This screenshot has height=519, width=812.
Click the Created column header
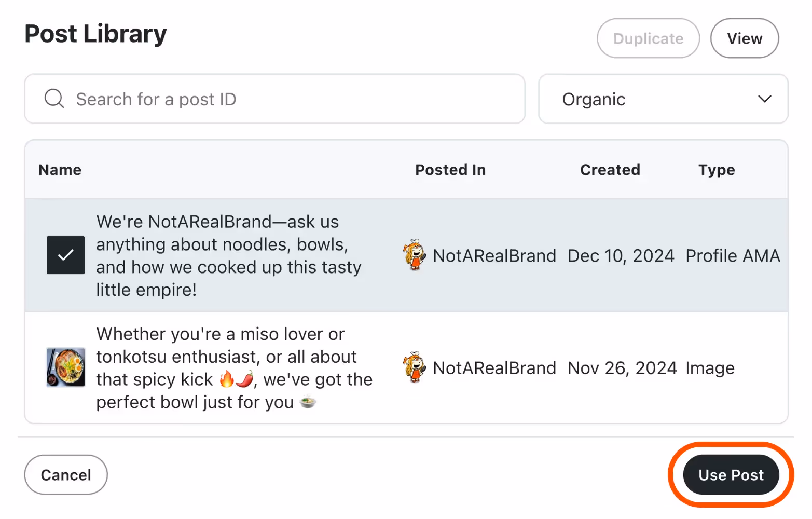pyautogui.click(x=610, y=170)
